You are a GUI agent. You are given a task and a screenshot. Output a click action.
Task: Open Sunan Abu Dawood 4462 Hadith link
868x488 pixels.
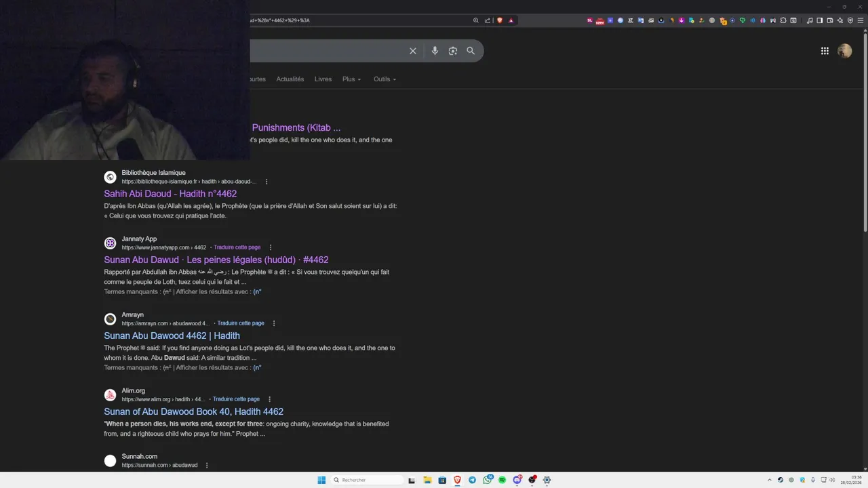pos(172,335)
